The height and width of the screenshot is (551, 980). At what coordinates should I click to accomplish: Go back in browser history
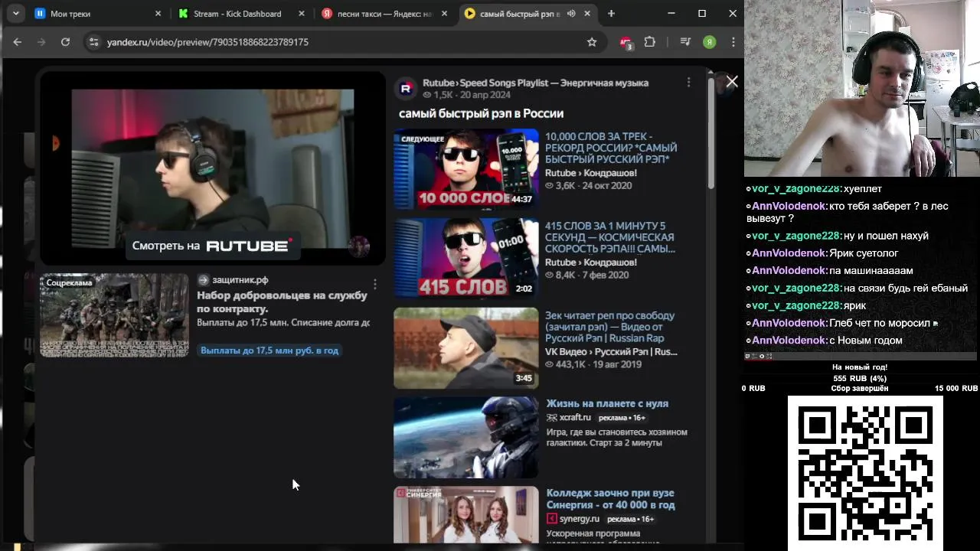pyautogui.click(x=18, y=42)
